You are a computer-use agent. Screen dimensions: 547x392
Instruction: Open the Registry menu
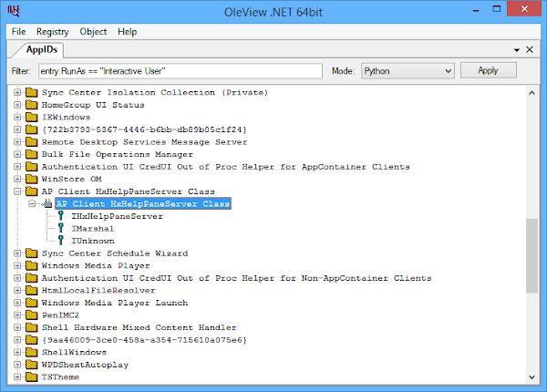[52, 31]
